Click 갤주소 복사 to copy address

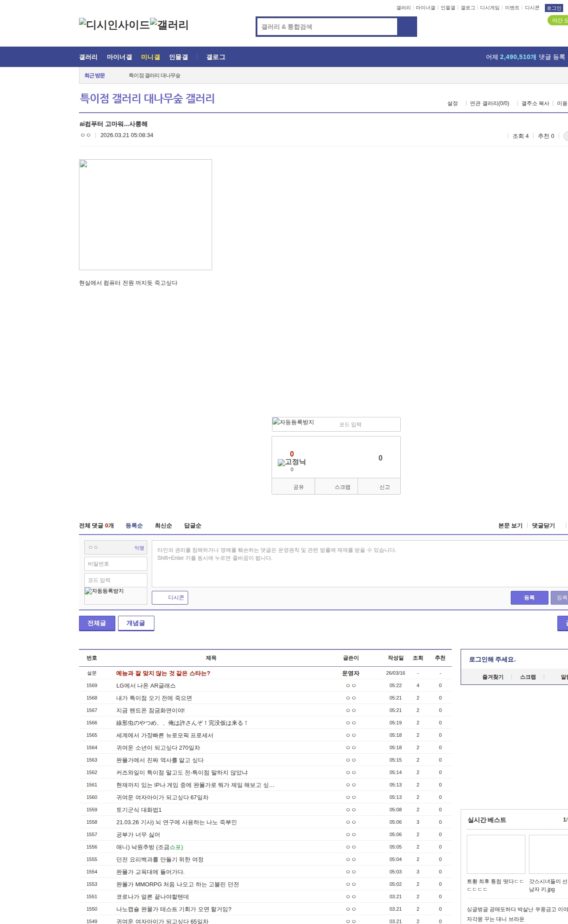pos(535,103)
